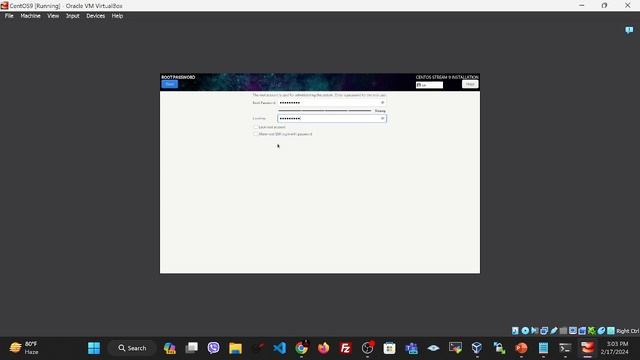Click the Right Ctrl host key label

[628, 331]
